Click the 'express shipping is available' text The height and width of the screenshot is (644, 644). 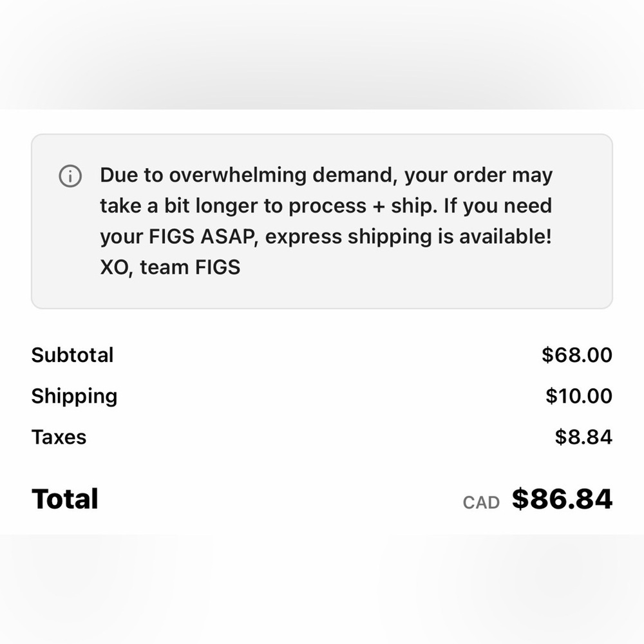pos(408,237)
